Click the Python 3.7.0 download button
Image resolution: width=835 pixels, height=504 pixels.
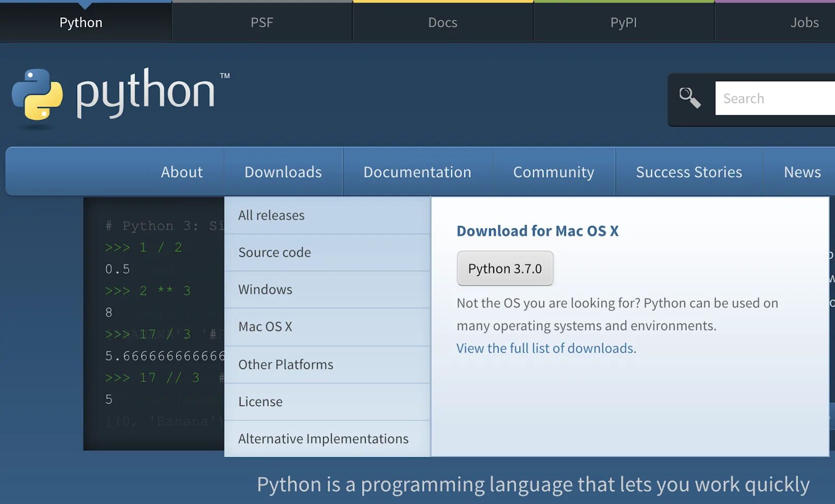tap(505, 268)
